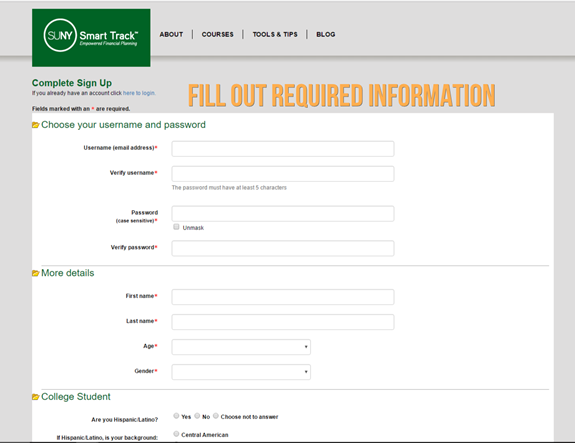575x443 pixels.
Task: Click the Username email address field
Action: coord(283,149)
